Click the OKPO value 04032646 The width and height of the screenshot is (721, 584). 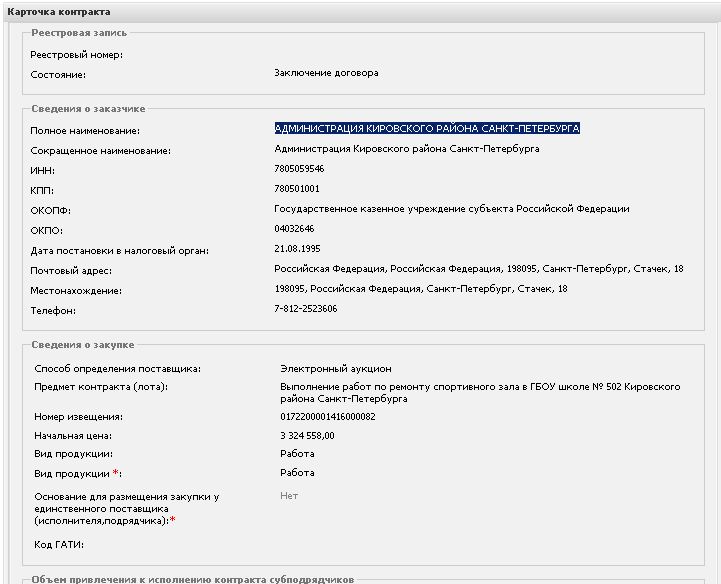pyautogui.click(x=295, y=229)
